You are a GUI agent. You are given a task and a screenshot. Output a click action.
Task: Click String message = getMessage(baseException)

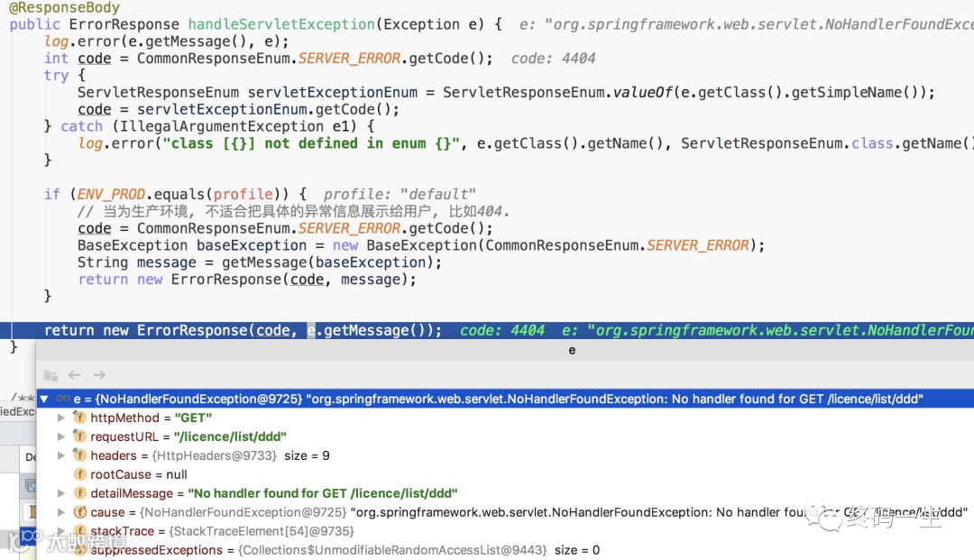260,262
